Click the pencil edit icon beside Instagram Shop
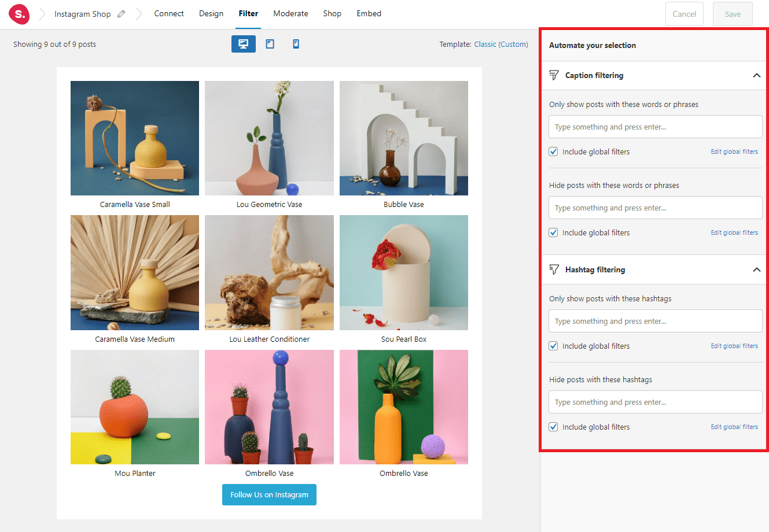Image resolution: width=769 pixels, height=532 pixels. pos(121,14)
